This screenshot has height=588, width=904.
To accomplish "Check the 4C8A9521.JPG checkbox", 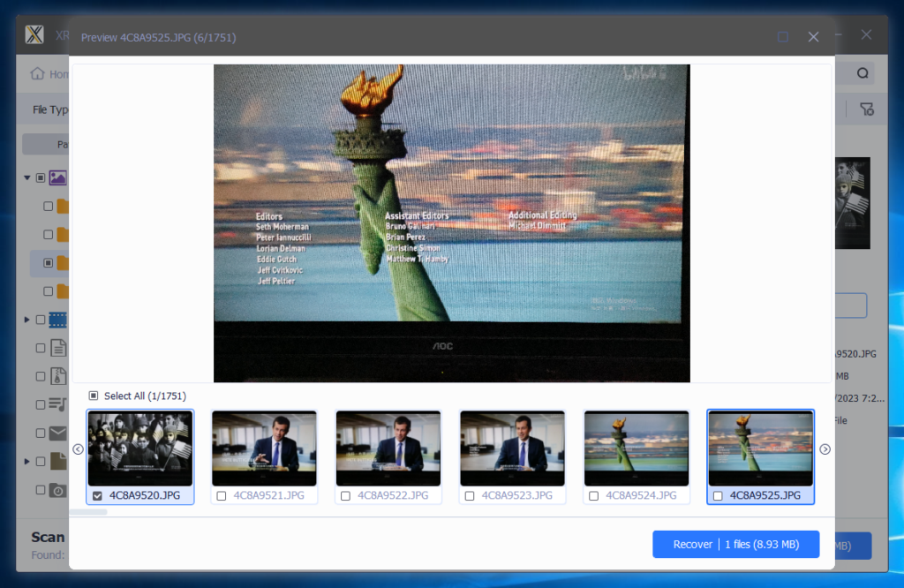I will point(222,496).
